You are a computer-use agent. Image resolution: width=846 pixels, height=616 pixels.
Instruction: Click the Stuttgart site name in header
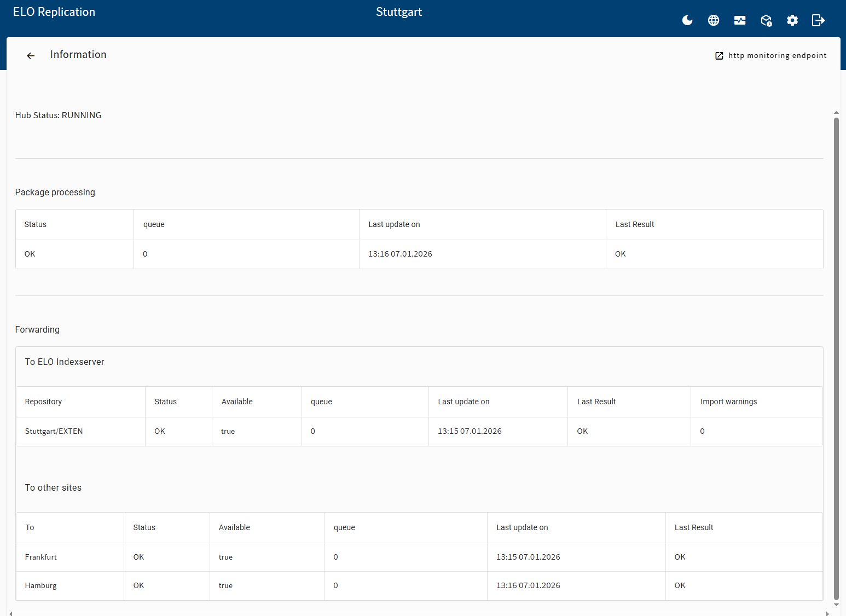tap(399, 12)
